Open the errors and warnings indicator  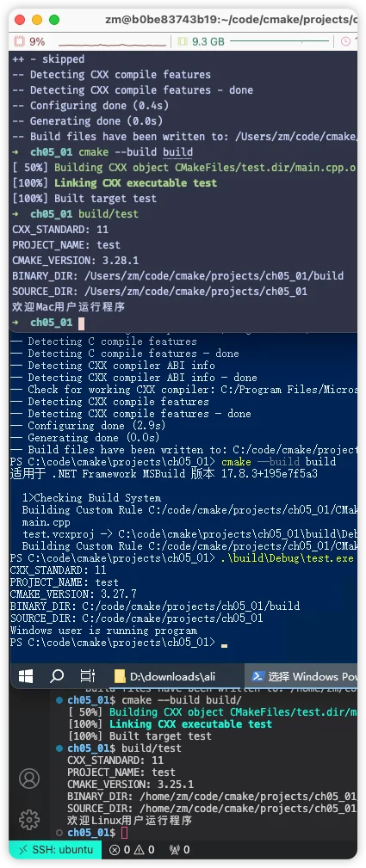click(132, 849)
